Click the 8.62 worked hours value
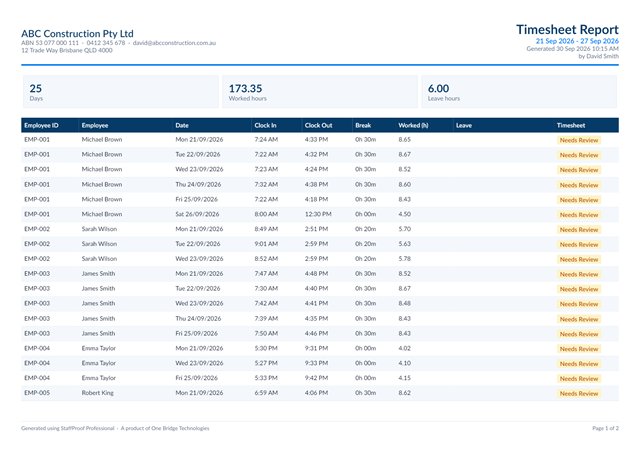Image resolution: width=640 pixels, height=452 pixels. [x=404, y=393]
